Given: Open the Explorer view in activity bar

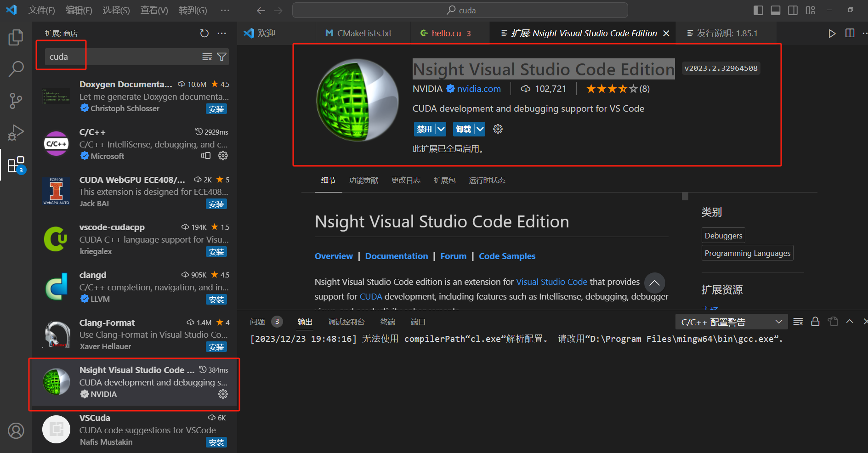Looking at the screenshot, I should pos(16,37).
